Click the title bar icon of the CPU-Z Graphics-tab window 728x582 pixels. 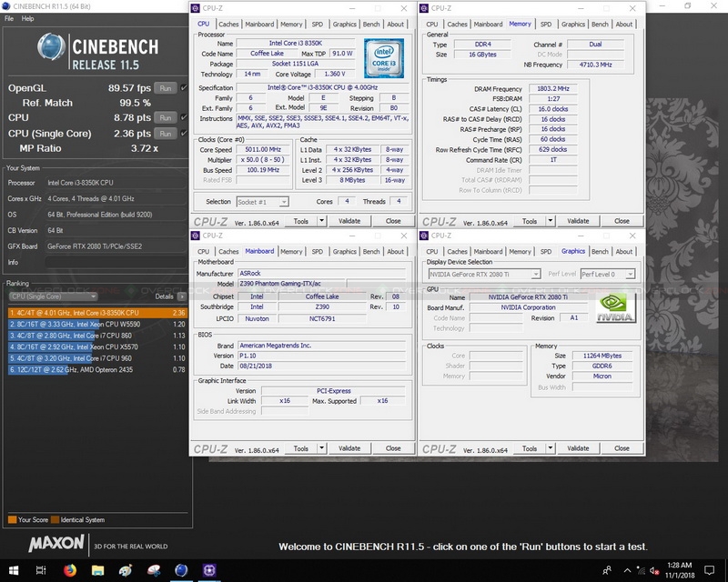click(x=424, y=236)
